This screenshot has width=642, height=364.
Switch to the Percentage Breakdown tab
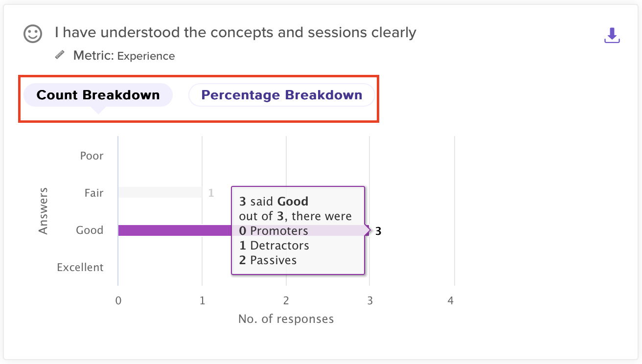(281, 95)
